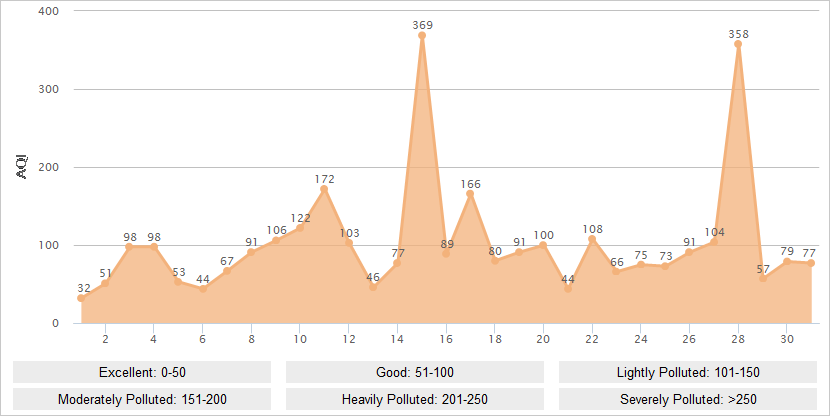The width and height of the screenshot is (830, 416).
Task: Click x-axis day label 20
Action: pyautogui.click(x=543, y=339)
